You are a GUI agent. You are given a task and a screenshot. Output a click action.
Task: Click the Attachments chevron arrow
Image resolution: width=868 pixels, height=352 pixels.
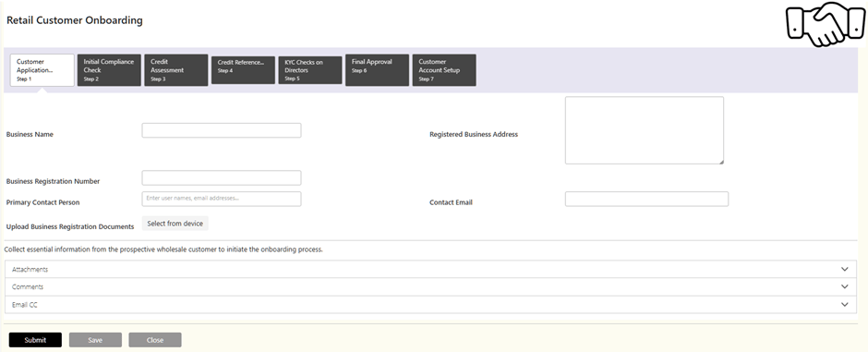(x=845, y=270)
